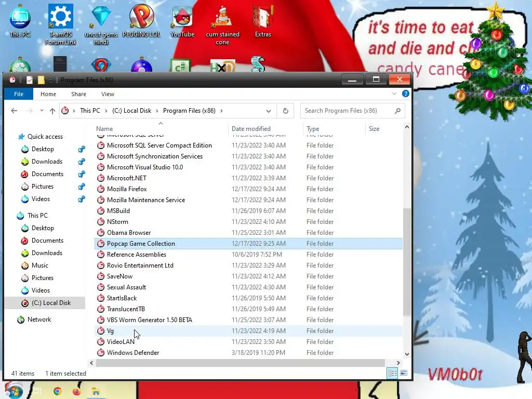
Task: Click (C:) Local Disk in the breadcrumb
Action: pos(131,111)
